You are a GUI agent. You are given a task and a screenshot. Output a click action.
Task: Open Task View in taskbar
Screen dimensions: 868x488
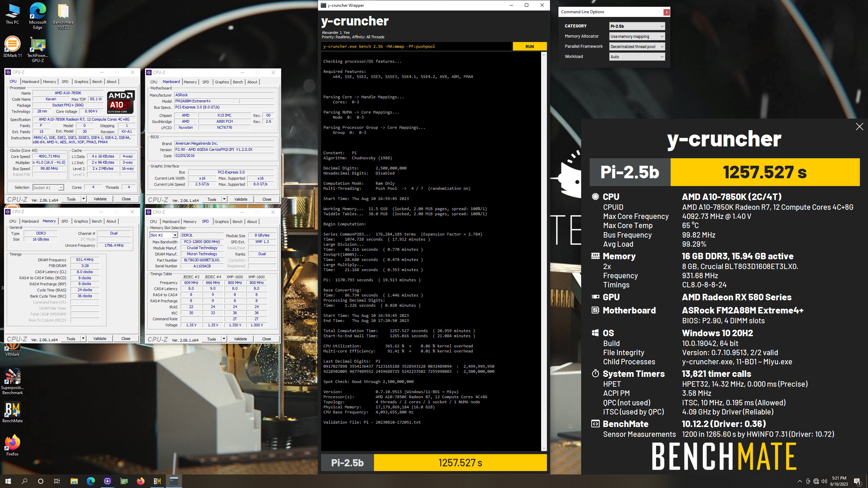click(x=57, y=481)
